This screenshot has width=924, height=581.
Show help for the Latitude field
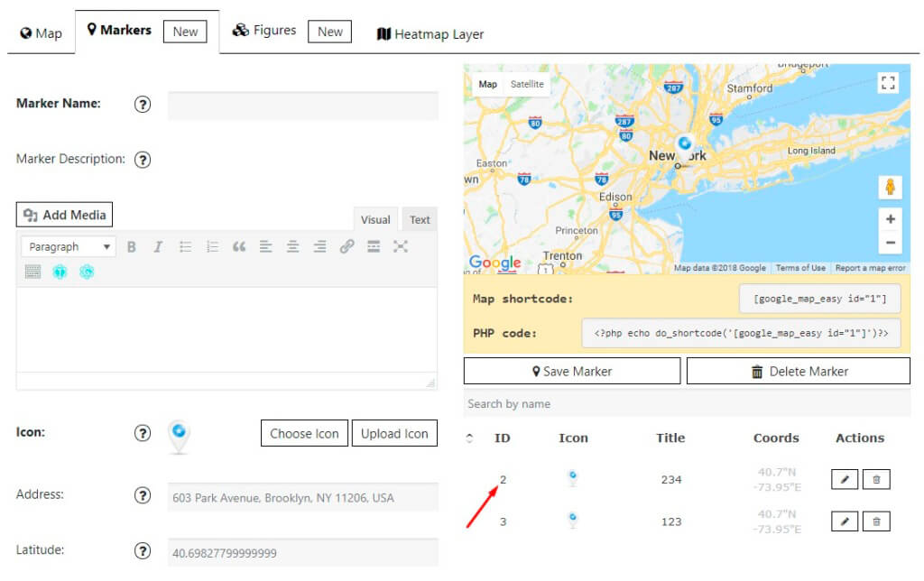[x=143, y=551]
